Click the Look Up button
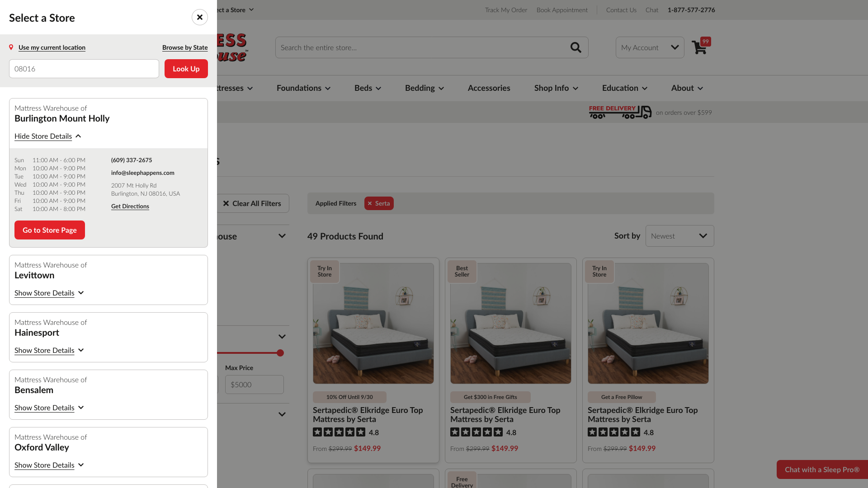The image size is (868, 488). (186, 69)
